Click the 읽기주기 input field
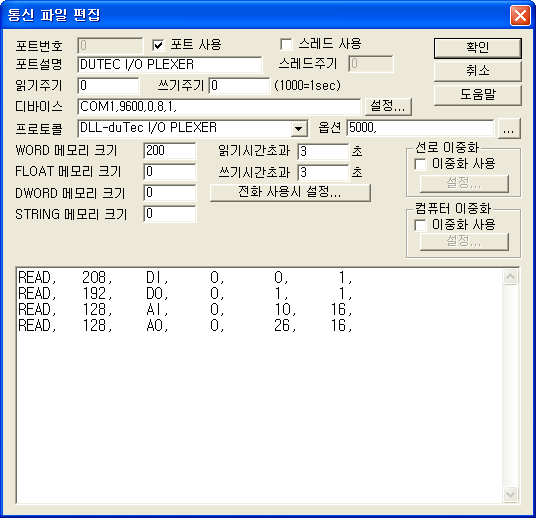The width and height of the screenshot is (536, 518). click(108, 85)
